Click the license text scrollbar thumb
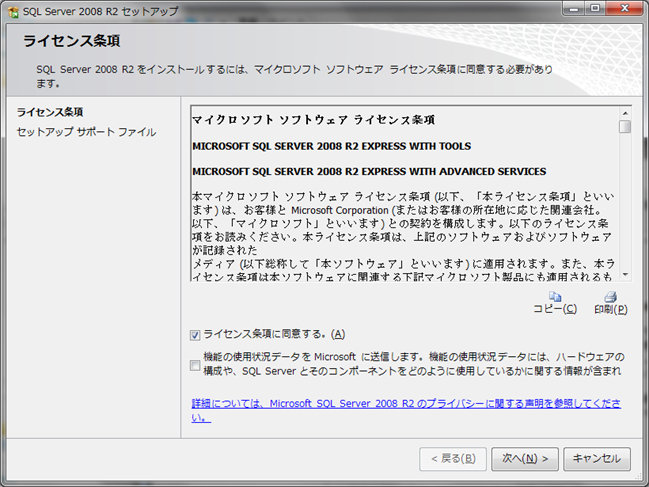Screen dimensions: 649x487 pos(625,126)
